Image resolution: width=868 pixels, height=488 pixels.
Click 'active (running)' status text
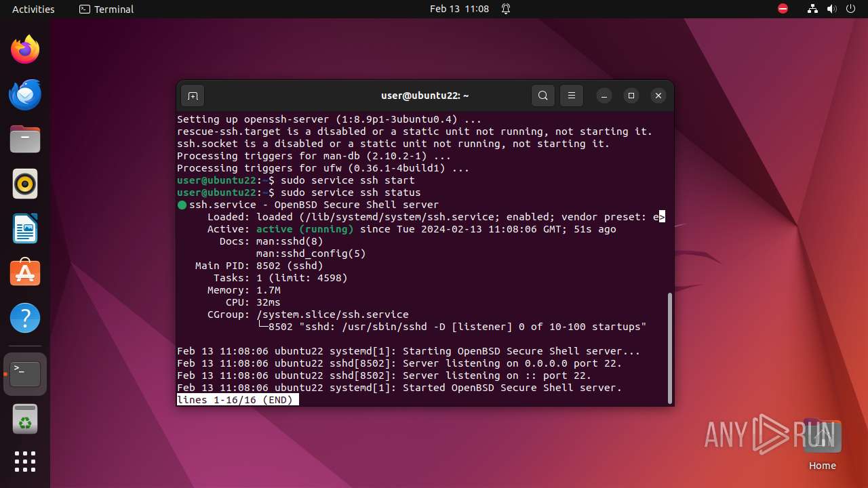305,229
